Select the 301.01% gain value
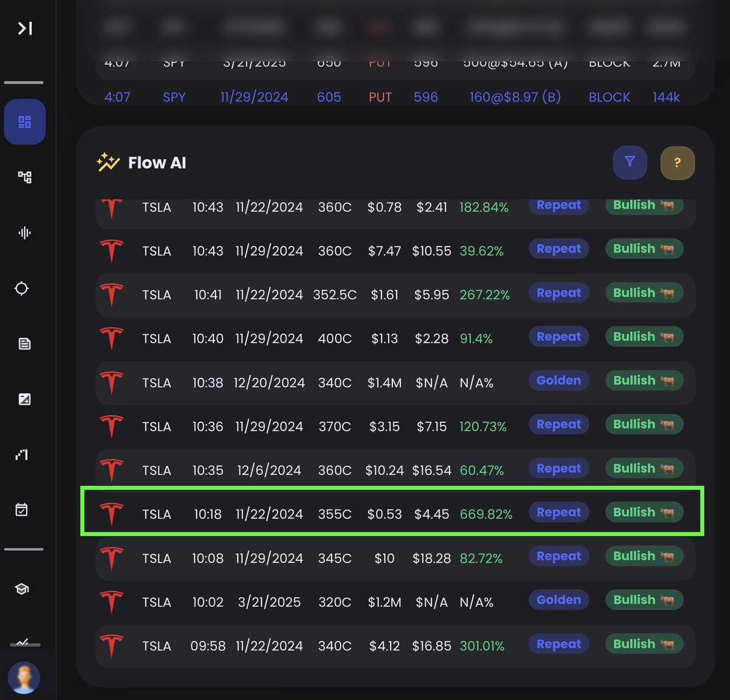Image resolution: width=730 pixels, height=700 pixels. (482, 646)
